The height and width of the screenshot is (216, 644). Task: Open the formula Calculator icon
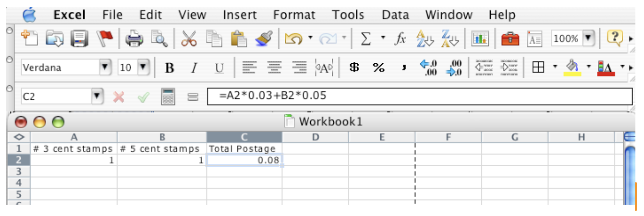[169, 96]
